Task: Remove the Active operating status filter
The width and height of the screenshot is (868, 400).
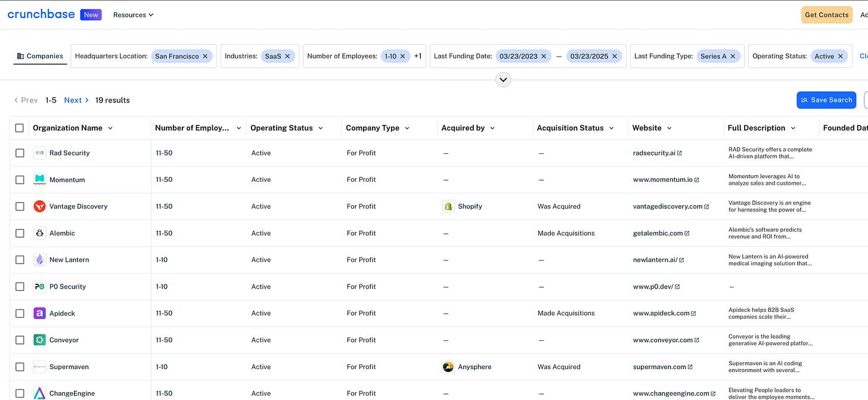Action: [x=841, y=56]
